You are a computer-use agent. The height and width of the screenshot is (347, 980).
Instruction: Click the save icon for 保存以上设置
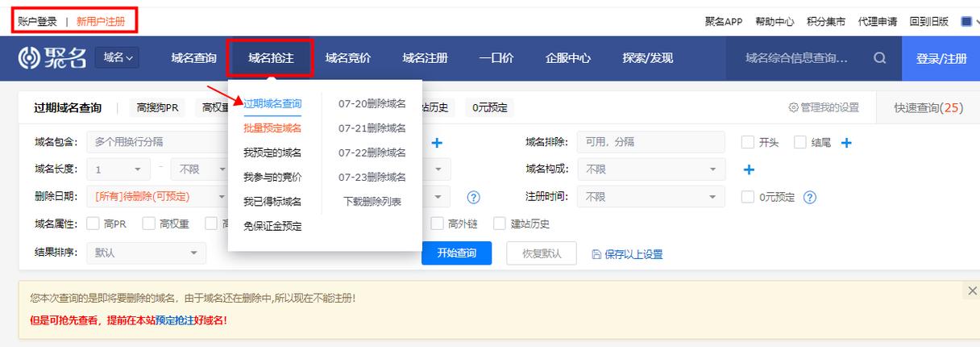click(x=596, y=254)
